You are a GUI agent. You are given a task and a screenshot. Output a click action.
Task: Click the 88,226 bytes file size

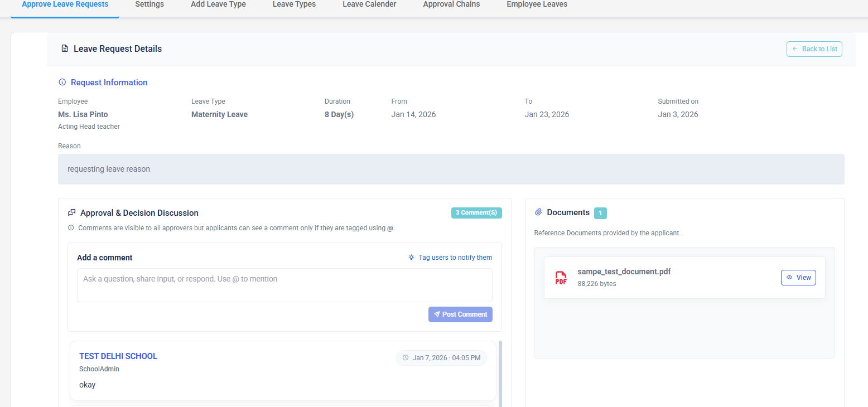coord(597,284)
